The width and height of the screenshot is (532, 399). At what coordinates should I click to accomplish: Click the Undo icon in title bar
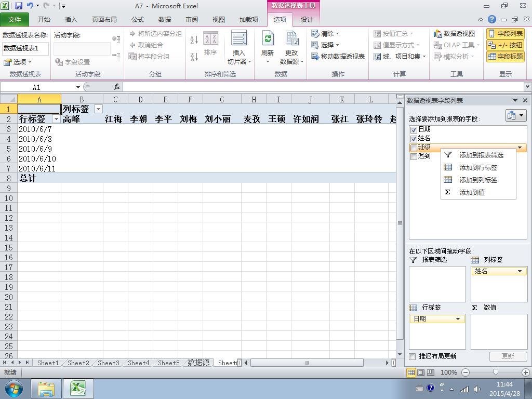30,6
